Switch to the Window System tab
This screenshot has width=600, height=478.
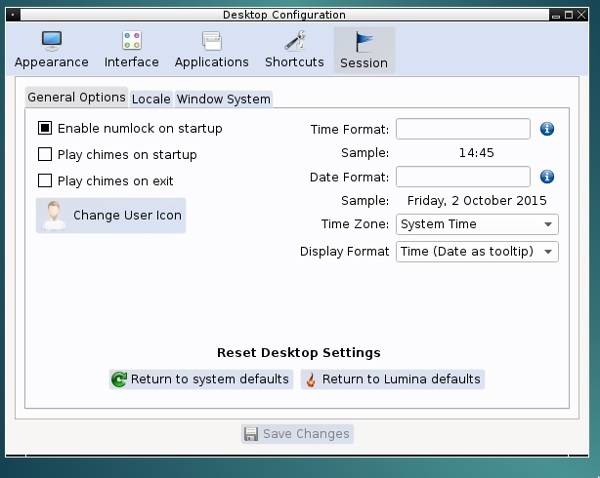pos(223,99)
